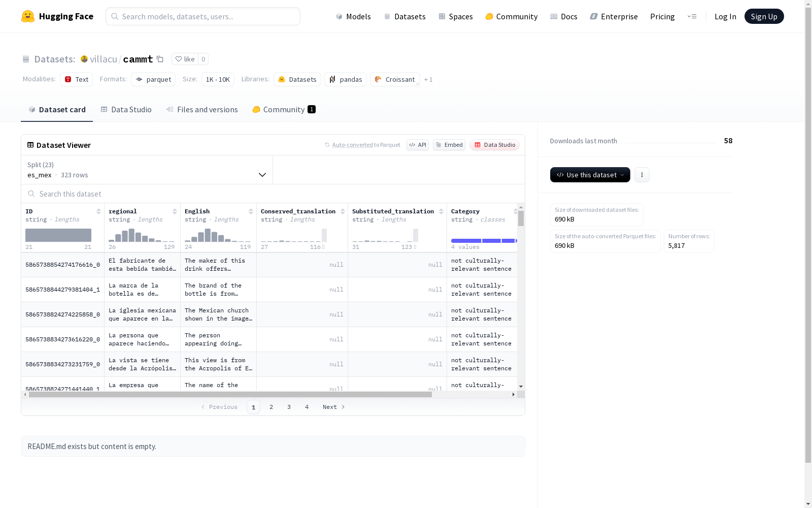Open Docs in the top navigation
The image size is (812, 508).
(564, 16)
